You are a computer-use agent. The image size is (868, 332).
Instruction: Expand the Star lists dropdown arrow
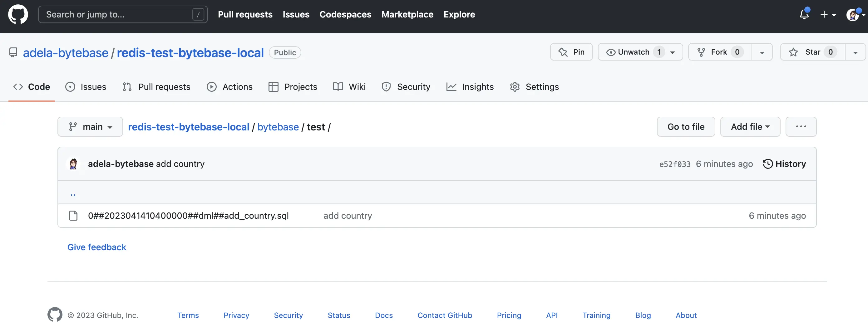pyautogui.click(x=855, y=52)
